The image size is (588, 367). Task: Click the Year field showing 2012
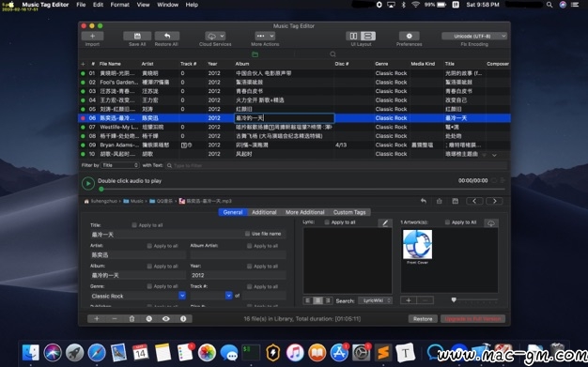pos(238,275)
